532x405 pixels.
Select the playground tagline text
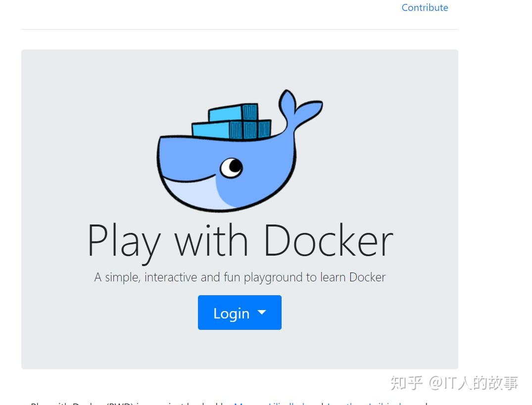click(240, 277)
